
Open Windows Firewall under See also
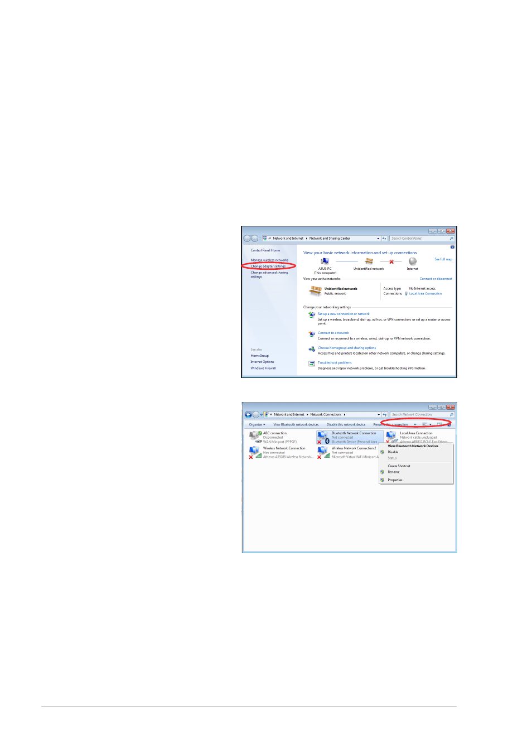(263, 368)
